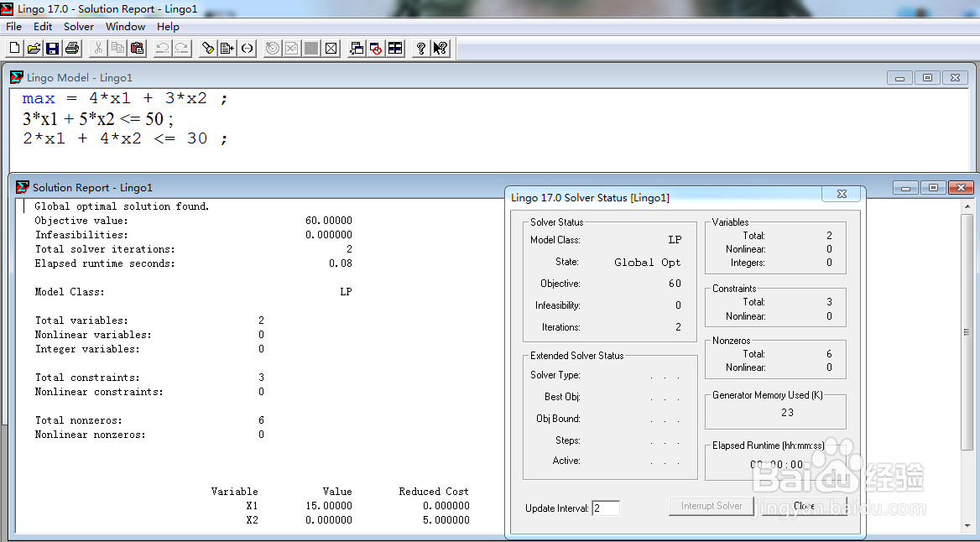Click the Lingo application icon in the title bar
The image size is (980, 542).
[7, 8]
